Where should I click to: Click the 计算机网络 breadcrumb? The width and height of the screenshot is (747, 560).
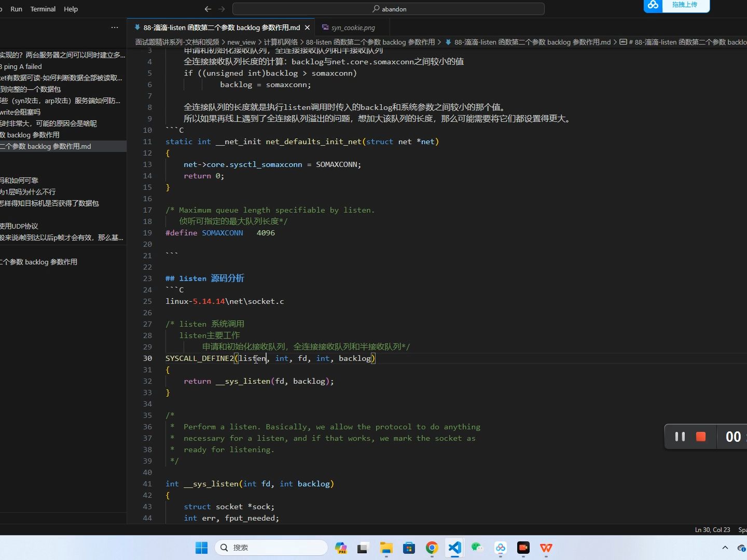pyautogui.click(x=281, y=42)
